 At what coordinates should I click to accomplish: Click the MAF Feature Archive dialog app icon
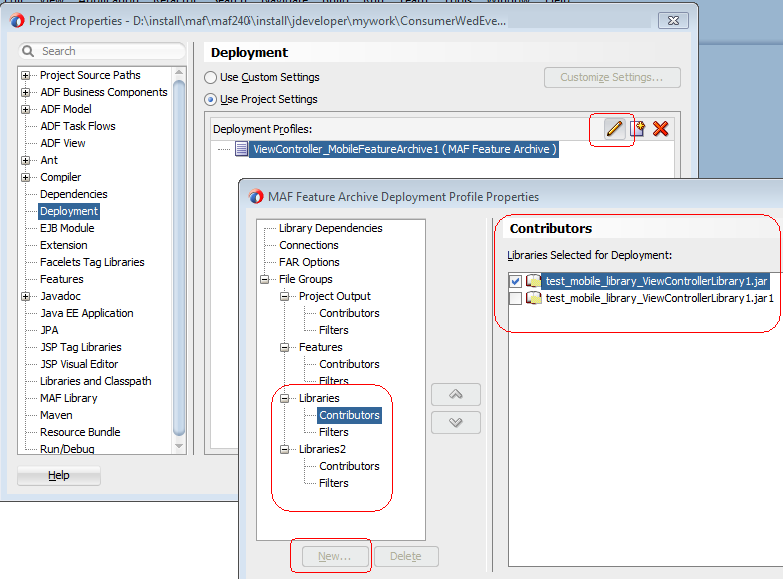[x=256, y=197]
